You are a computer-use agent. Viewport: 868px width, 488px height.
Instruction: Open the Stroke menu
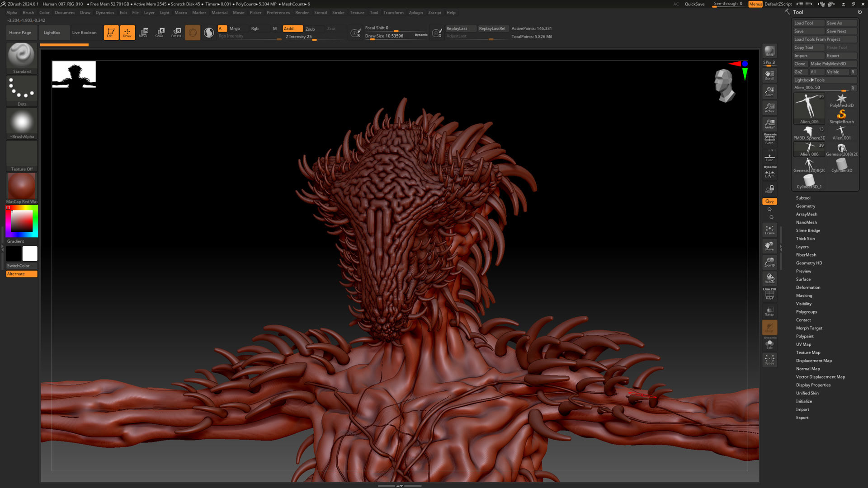click(338, 13)
